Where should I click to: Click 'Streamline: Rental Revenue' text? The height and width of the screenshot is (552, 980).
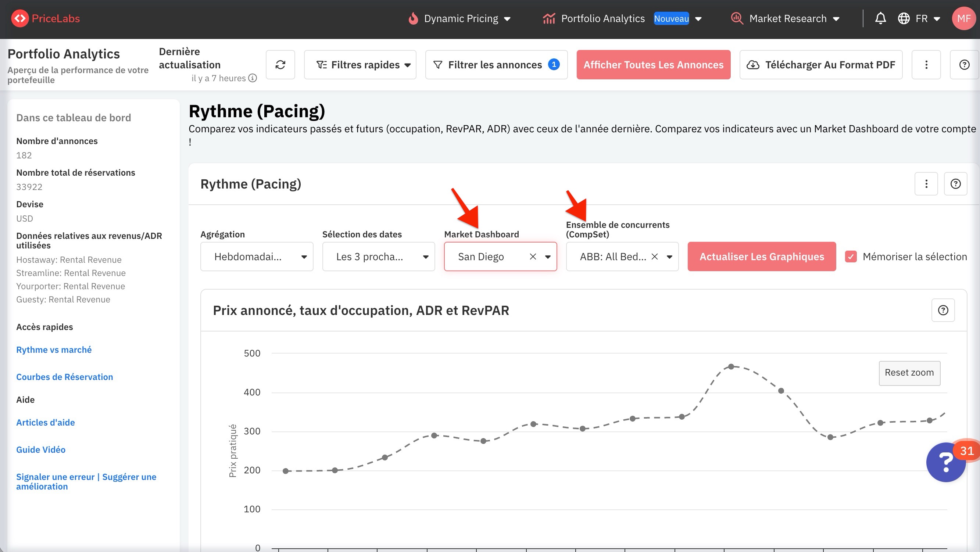pos(71,273)
